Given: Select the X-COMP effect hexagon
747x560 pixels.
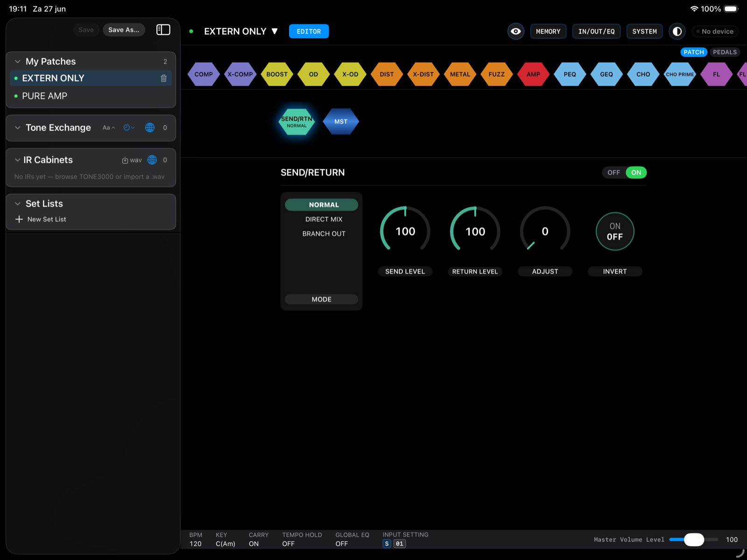Looking at the screenshot, I should pos(240,74).
